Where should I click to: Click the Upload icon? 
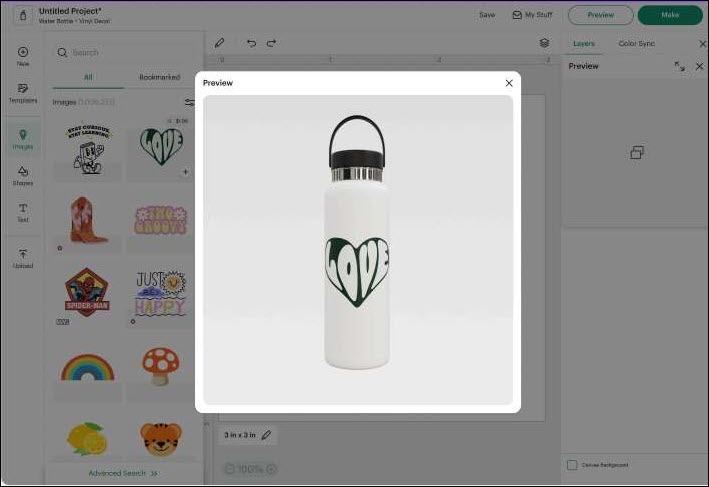tap(22, 258)
